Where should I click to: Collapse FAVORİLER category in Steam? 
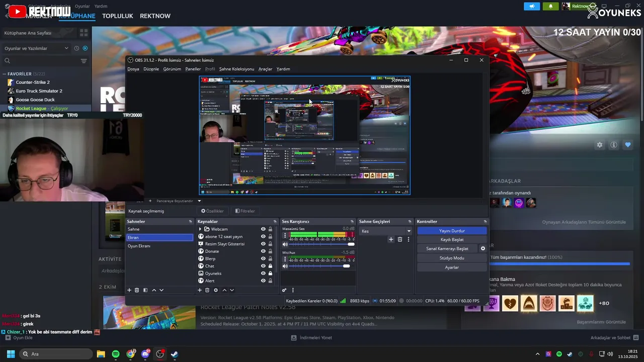4,74
